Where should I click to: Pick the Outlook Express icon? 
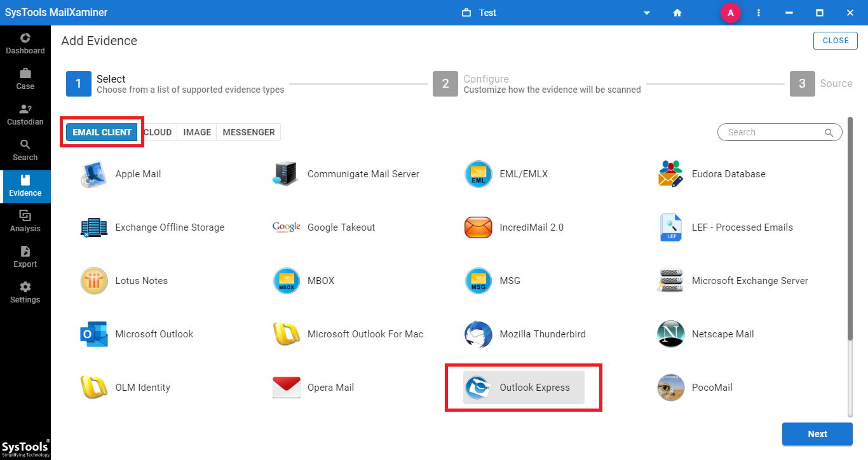[478, 388]
